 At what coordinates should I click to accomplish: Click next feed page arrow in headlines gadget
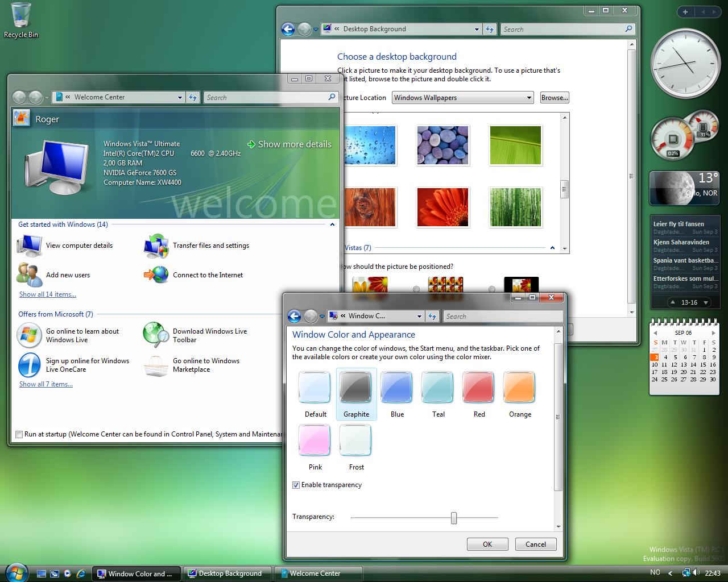706,302
